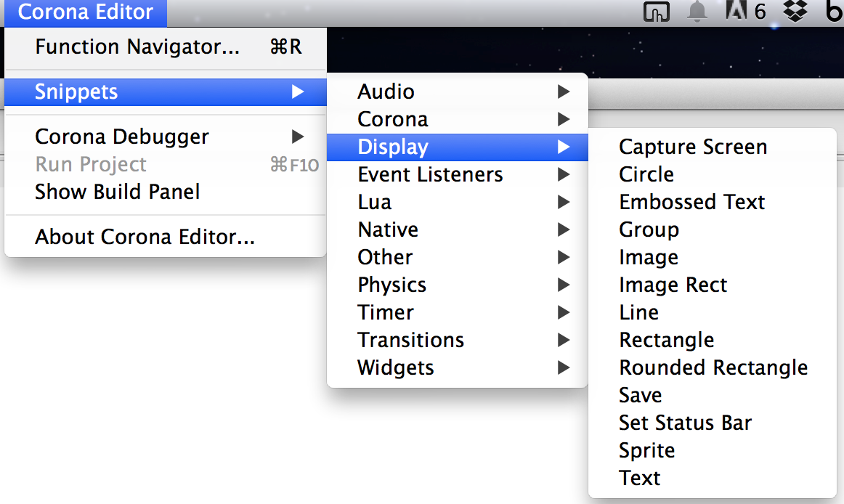Expand the Event Listeners submenu
Image resolution: width=844 pixels, height=504 pixels.
coord(458,174)
